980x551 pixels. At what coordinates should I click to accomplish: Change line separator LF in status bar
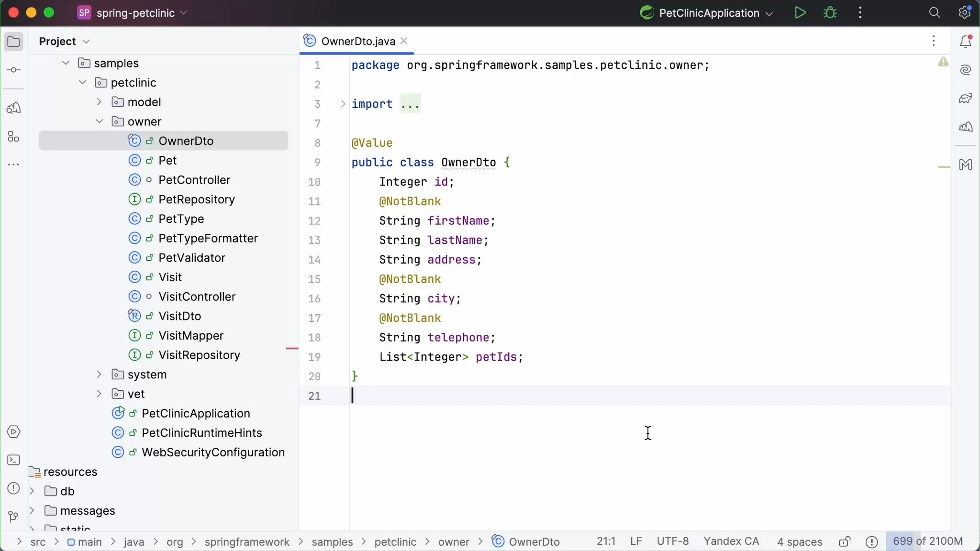tap(636, 541)
